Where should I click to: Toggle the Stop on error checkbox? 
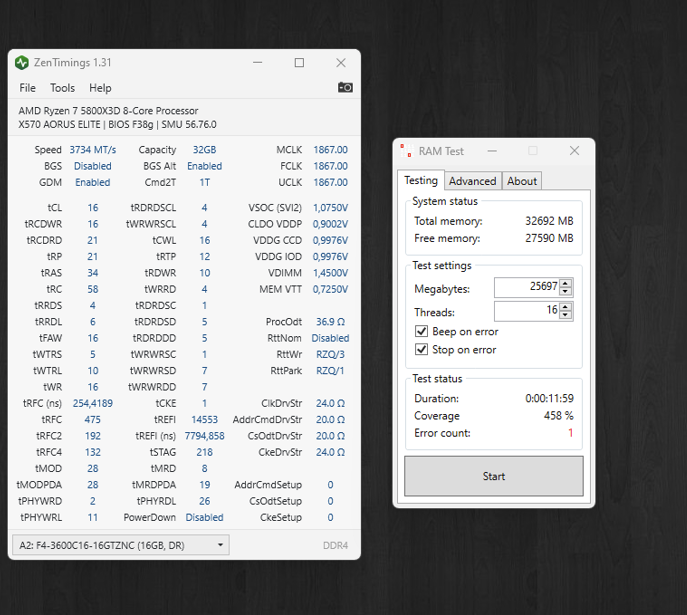tap(421, 349)
